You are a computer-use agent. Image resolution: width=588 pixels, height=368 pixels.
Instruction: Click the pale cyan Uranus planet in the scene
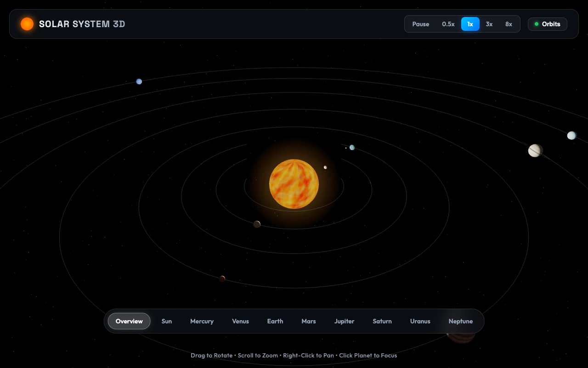point(571,135)
